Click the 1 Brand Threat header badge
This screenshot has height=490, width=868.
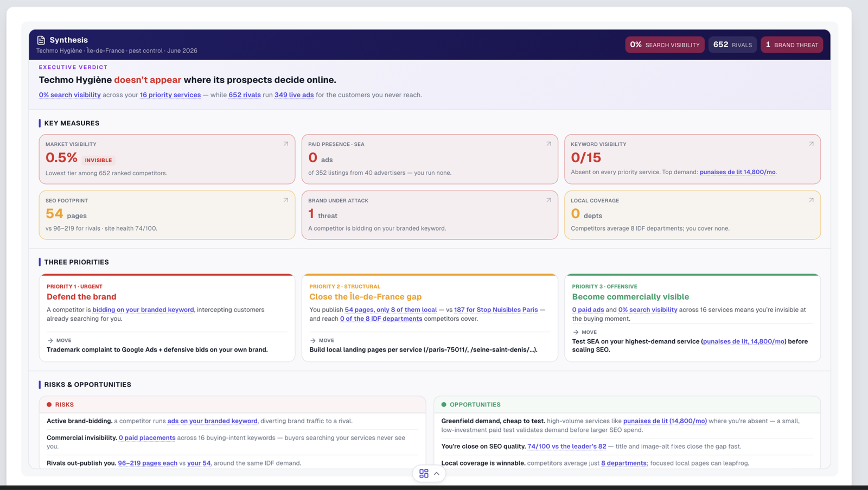[792, 44]
